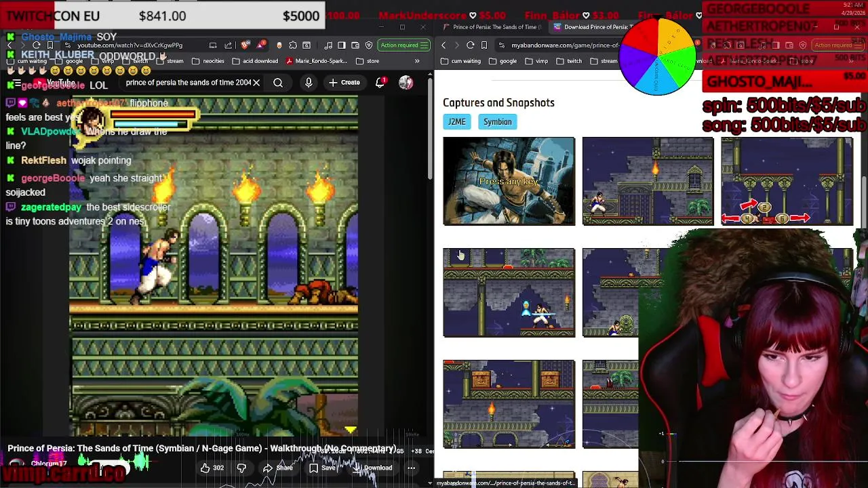This screenshot has height=488, width=868.
Task: Save the video to a playlist
Action: (x=322, y=468)
